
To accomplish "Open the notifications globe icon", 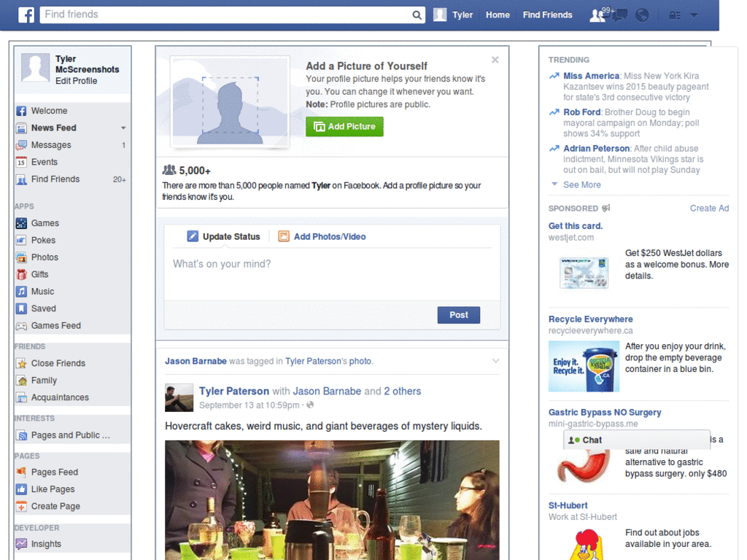I will pos(643,15).
